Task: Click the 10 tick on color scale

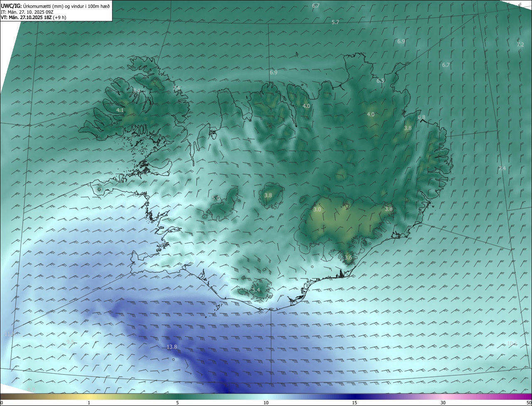Action: tap(266, 403)
